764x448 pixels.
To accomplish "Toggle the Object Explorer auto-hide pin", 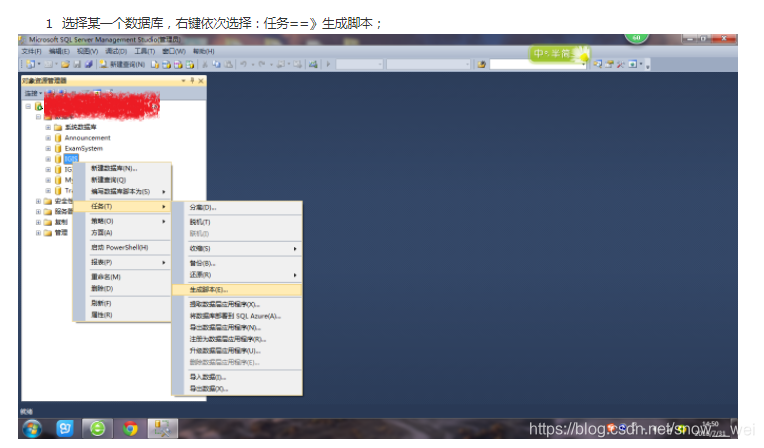I will point(192,81).
